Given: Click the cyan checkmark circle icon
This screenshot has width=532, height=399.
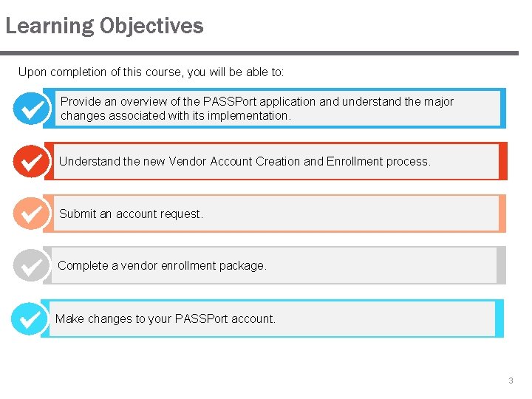Looking at the screenshot, I should coord(30,319).
